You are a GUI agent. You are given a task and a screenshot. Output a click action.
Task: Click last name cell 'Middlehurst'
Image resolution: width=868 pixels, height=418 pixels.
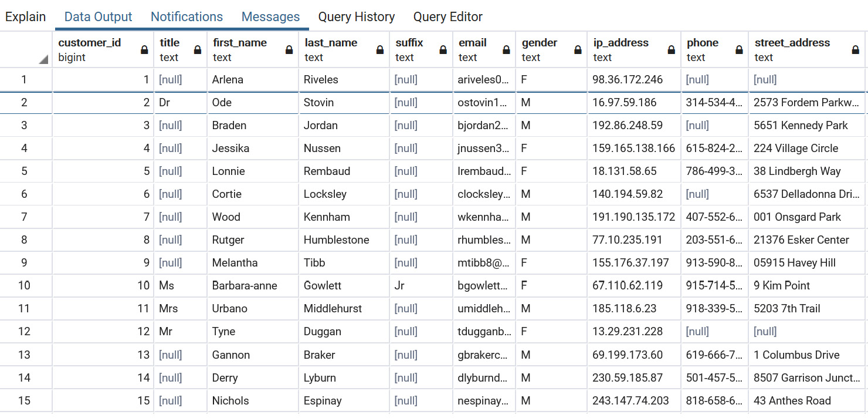[x=344, y=308]
